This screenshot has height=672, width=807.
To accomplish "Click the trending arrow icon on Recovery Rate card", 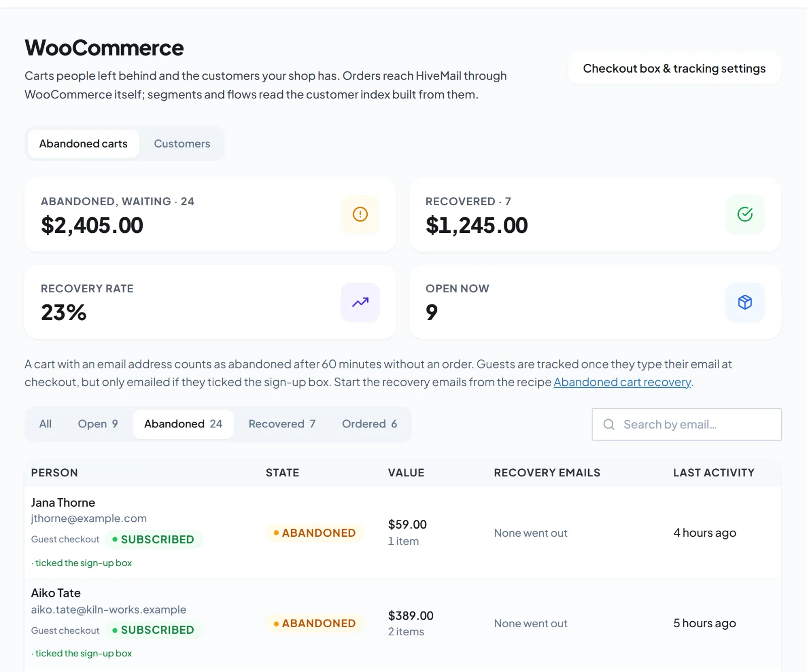I will pyautogui.click(x=360, y=302).
